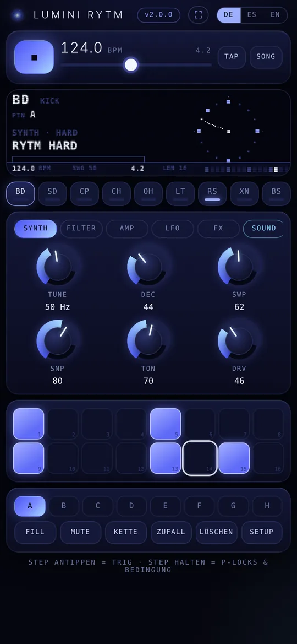Enable step 4 trig
The image size is (297, 644).
coord(131,424)
